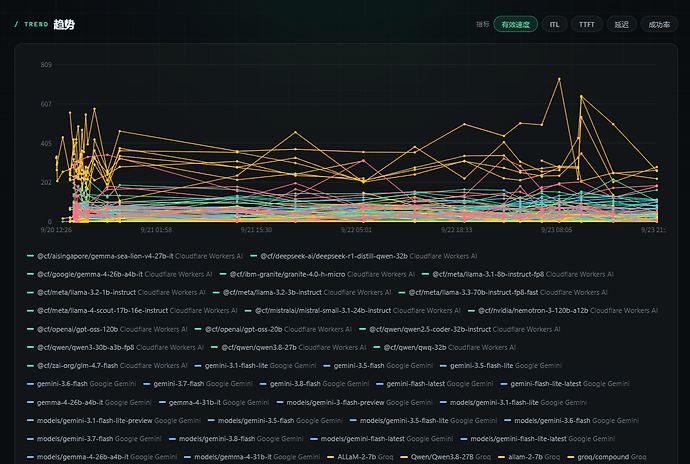Click the 9/20 12:26 x-axis label
690x464 pixels.
56,230
